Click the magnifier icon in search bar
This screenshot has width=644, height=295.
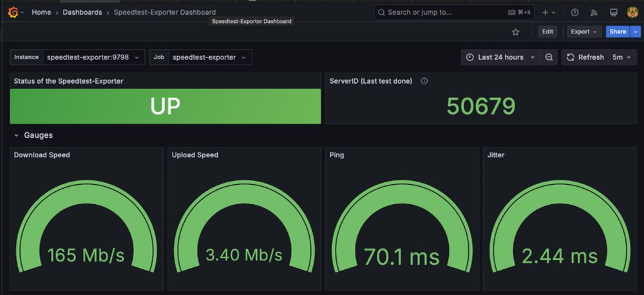click(381, 12)
